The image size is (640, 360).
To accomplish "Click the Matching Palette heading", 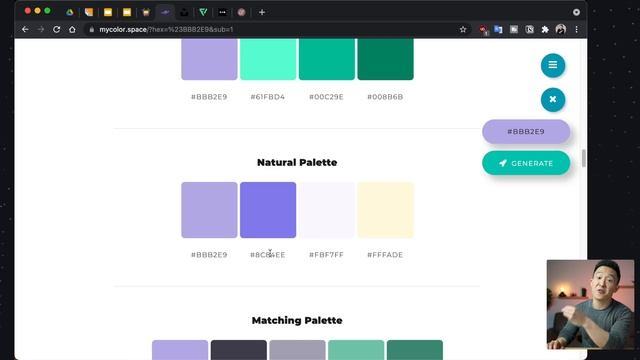I will [x=297, y=320].
